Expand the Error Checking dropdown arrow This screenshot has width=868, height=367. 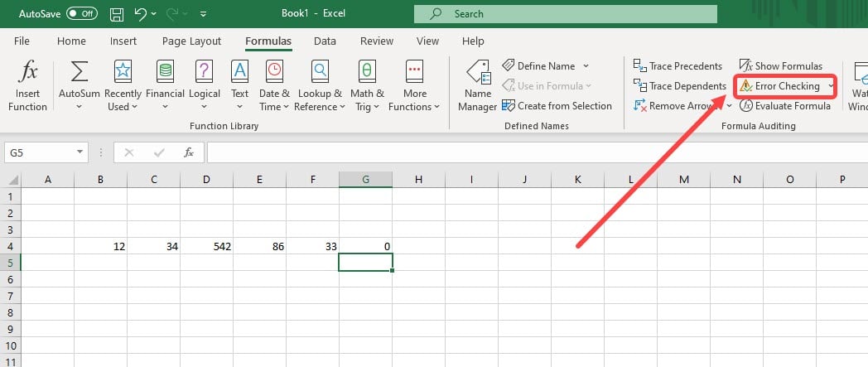point(831,86)
